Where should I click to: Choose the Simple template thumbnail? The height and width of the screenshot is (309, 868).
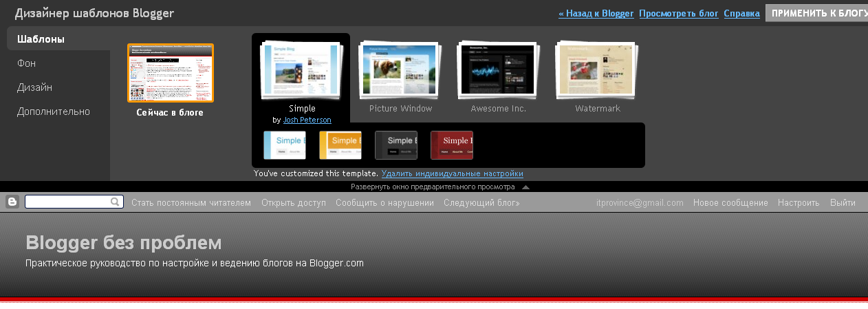301,69
